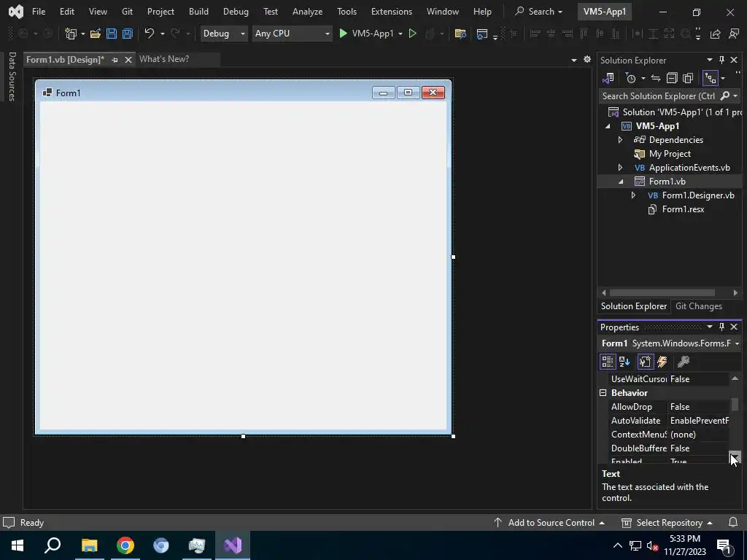Open File Explorer from the taskbar
This screenshot has height=560, width=747.
pyautogui.click(x=89, y=545)
